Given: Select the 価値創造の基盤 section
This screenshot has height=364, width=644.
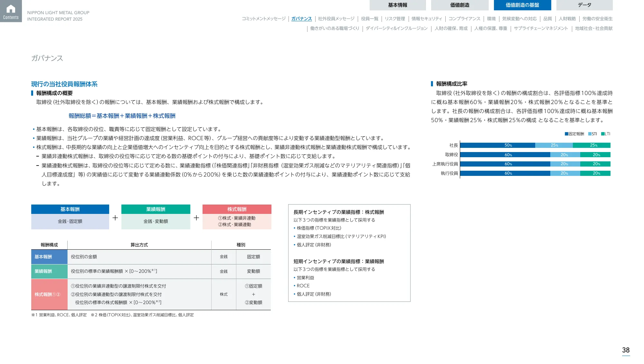Looking at the screenshot, I should (522, 5).
